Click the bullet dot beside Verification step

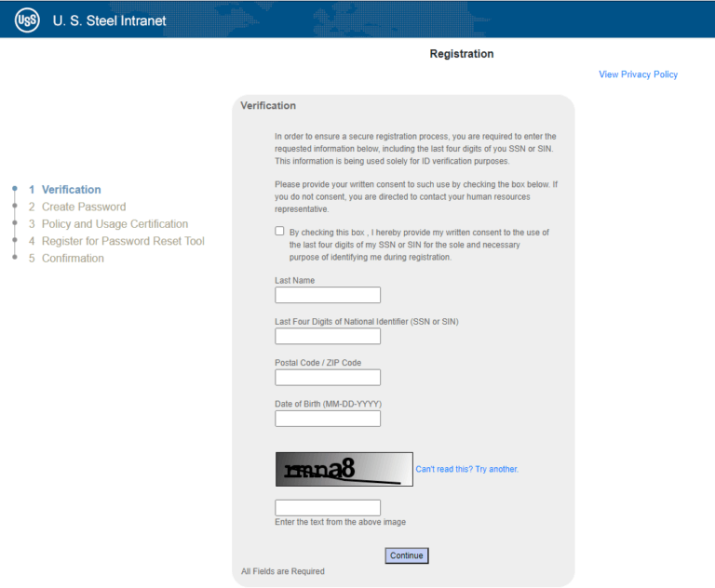click(x=15, y=190)
